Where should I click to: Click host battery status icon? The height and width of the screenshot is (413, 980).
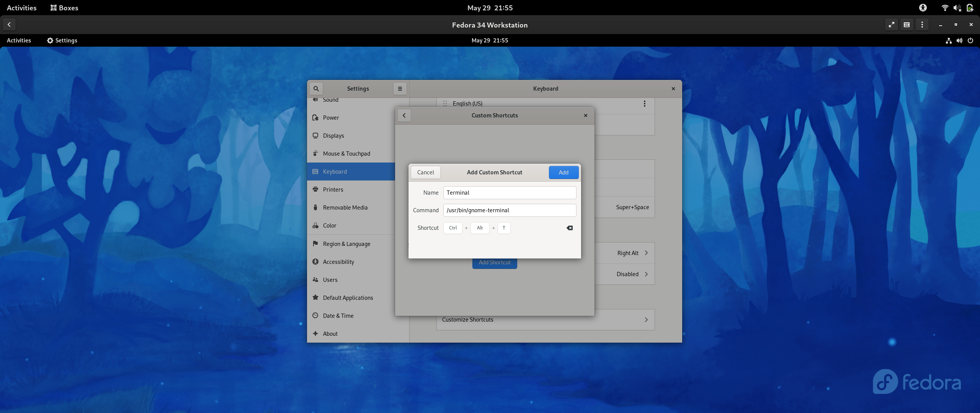[970, 8]
